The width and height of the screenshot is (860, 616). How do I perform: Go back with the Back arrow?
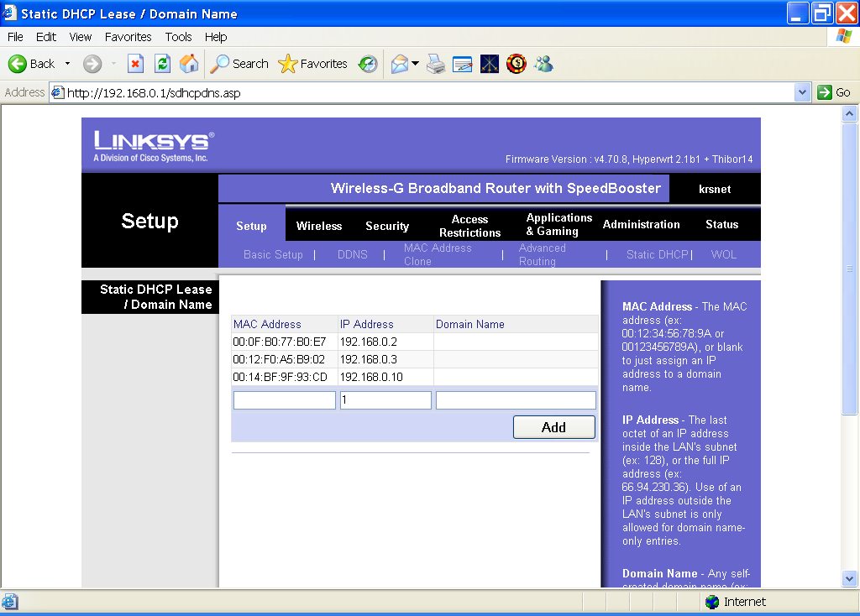tap(31, 64)
